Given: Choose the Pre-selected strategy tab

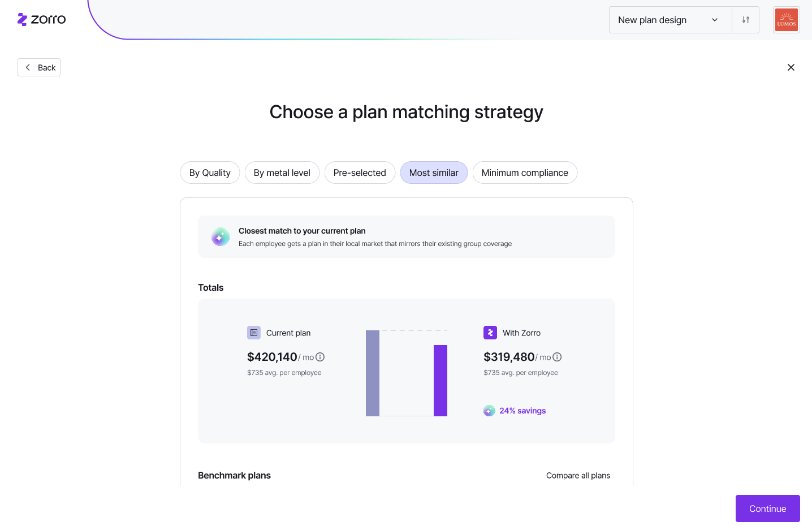Looking at the screenshot, I should coord(360,173).
